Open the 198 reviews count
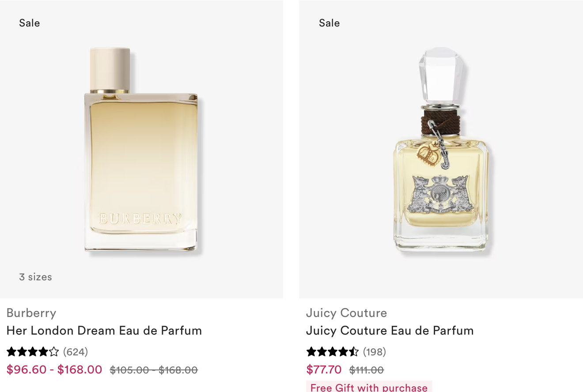This screenshot has width=583, height=392. 375,352
